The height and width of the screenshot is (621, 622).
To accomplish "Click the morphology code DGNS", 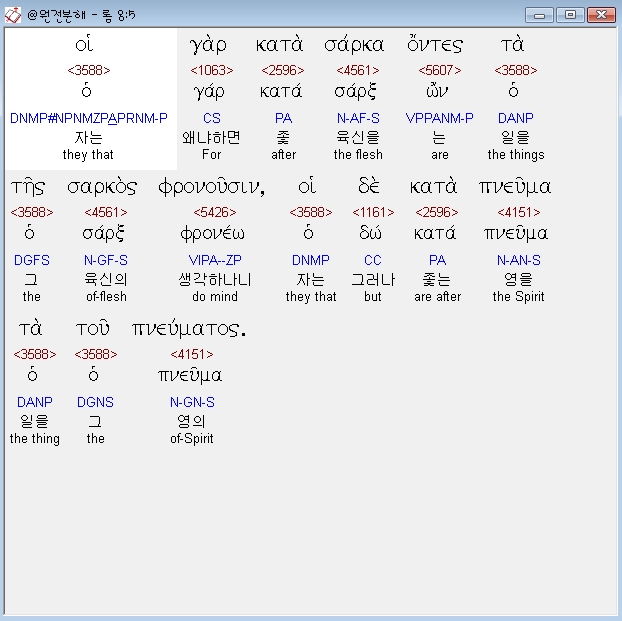I will click(95, 402).
